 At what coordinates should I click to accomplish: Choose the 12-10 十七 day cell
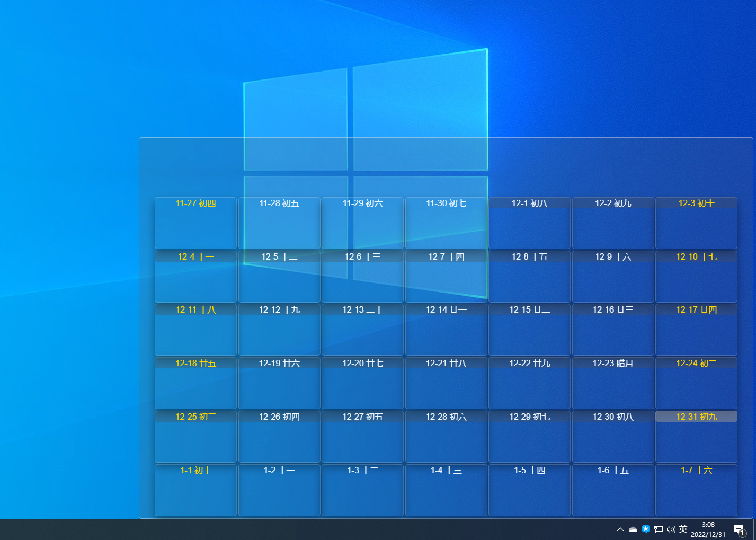(696, 277)
